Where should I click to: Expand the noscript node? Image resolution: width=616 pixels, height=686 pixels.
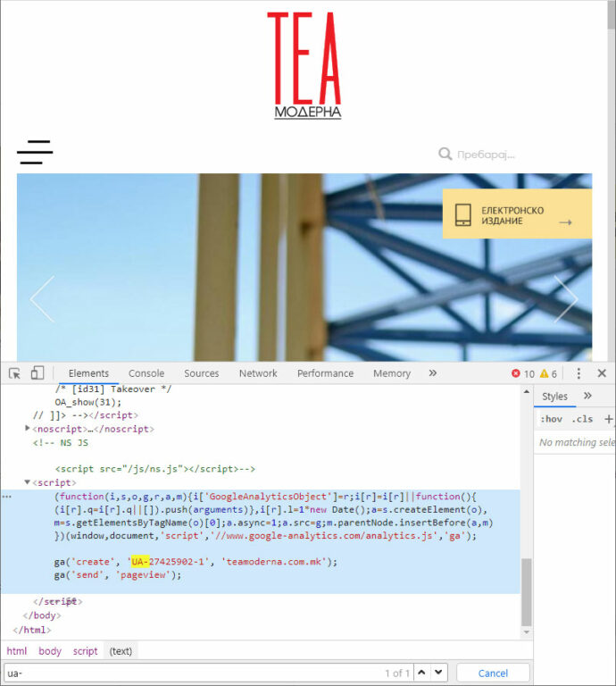click(28, 429)
